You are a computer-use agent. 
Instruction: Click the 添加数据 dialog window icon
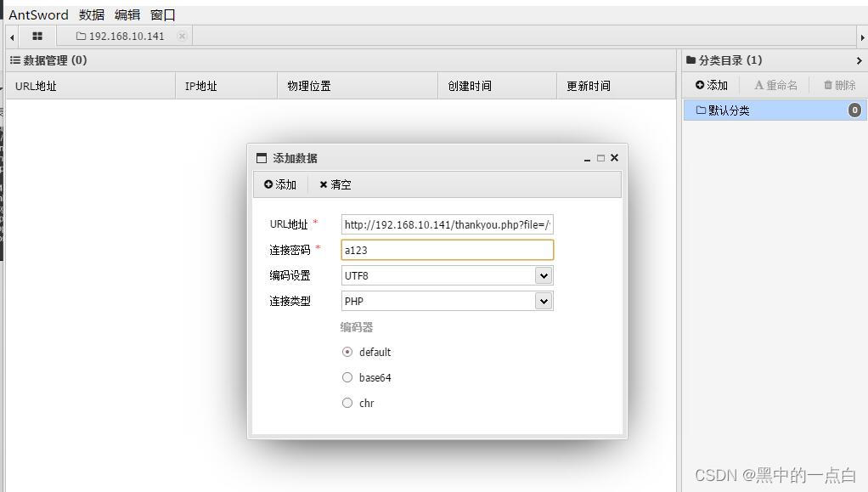click(262, 158)
